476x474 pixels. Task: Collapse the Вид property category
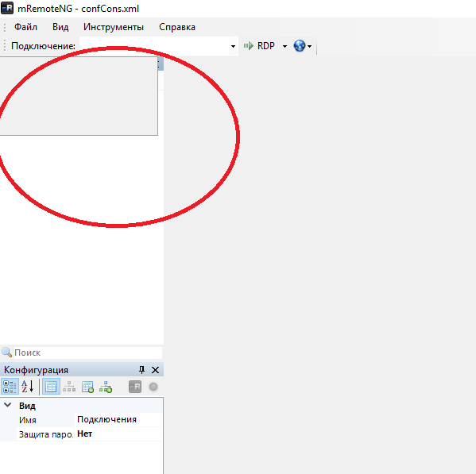[8, 405]
